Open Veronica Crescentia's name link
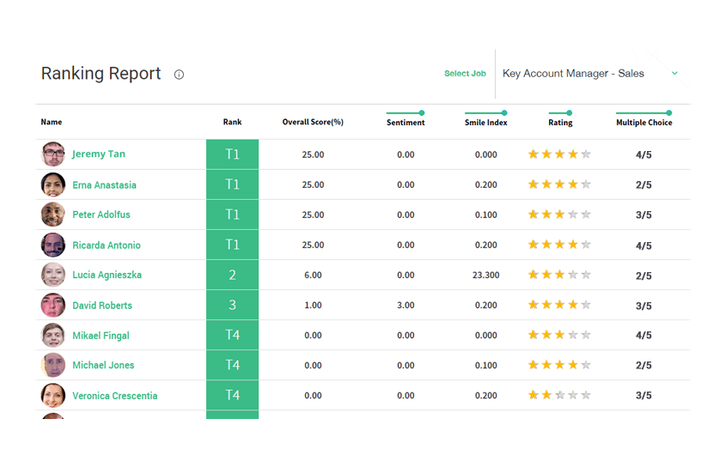Screen dimensions: 726x473 coord(114,395)
